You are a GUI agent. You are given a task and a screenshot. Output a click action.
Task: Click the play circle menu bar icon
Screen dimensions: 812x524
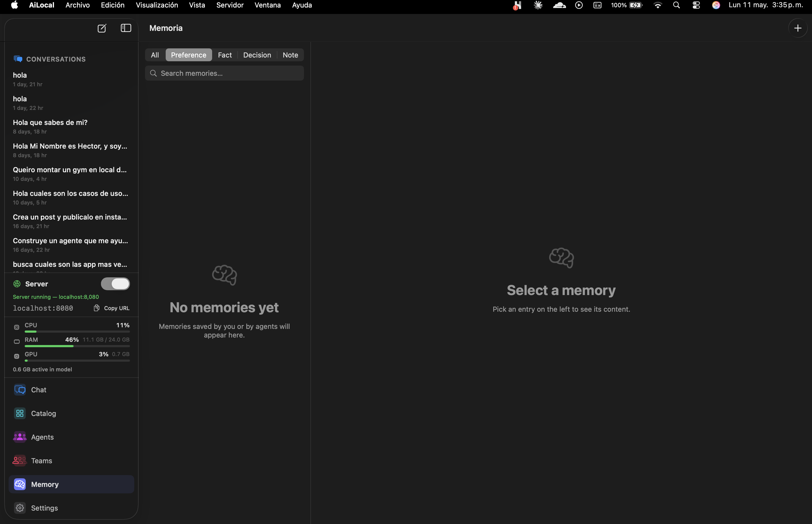coord(579,5)
